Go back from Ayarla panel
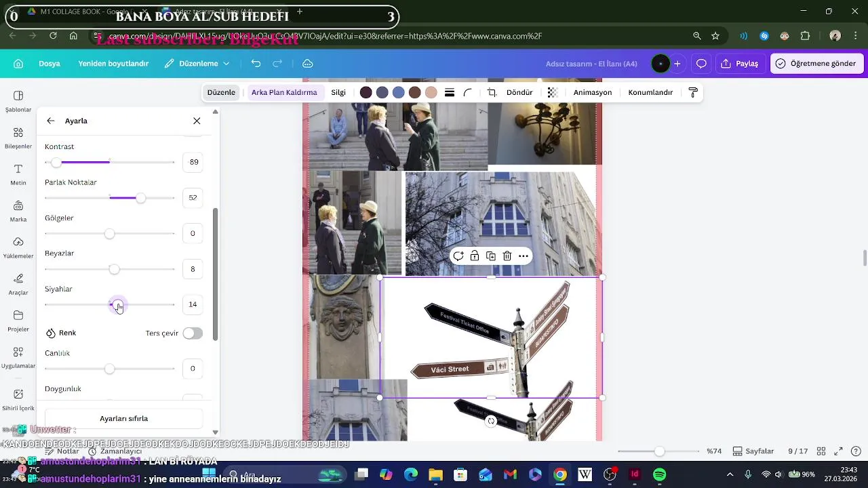 click(51, 121)
